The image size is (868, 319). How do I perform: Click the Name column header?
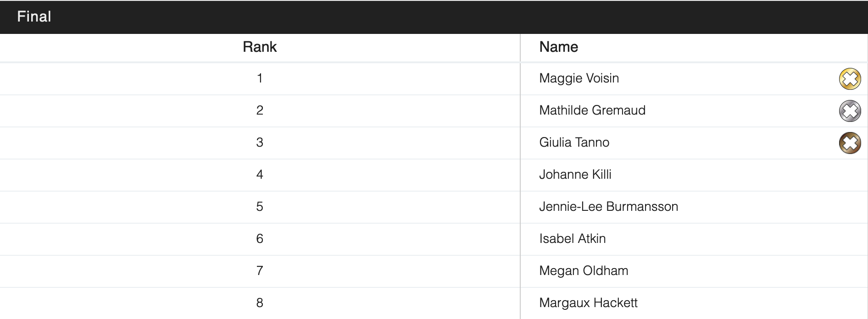click(x=558, y=47)
